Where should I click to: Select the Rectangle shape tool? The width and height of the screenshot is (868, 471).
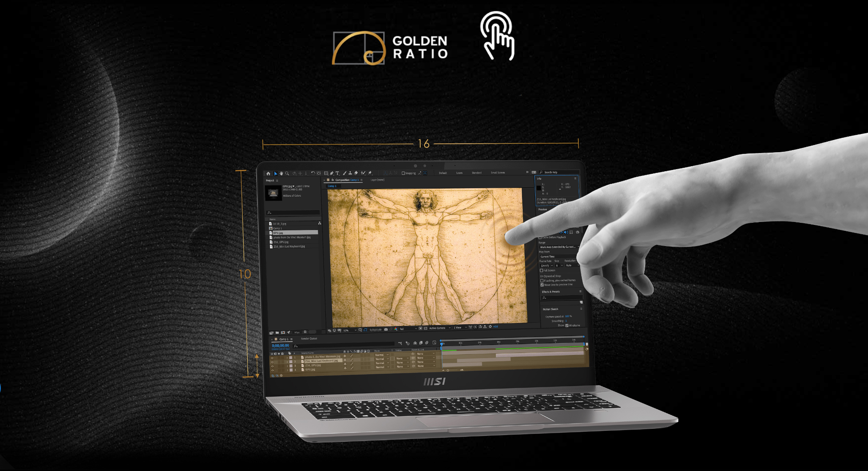(x=326, y=173)
